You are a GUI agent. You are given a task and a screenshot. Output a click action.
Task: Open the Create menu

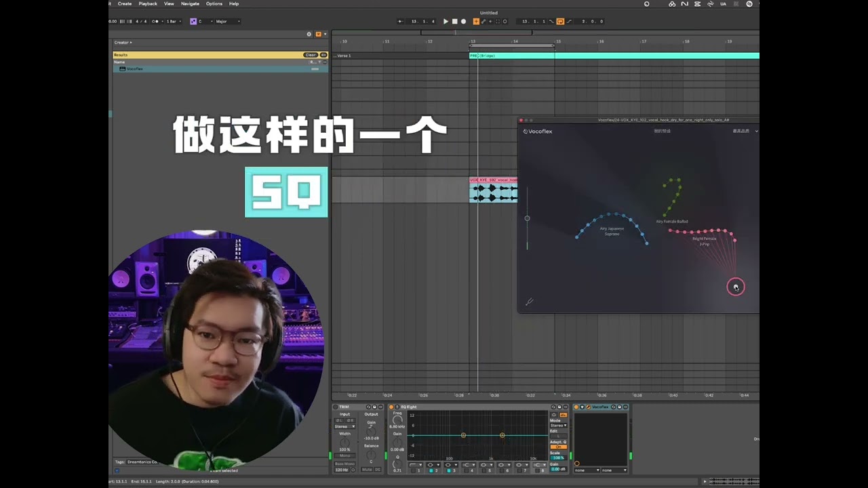(125, 3)
